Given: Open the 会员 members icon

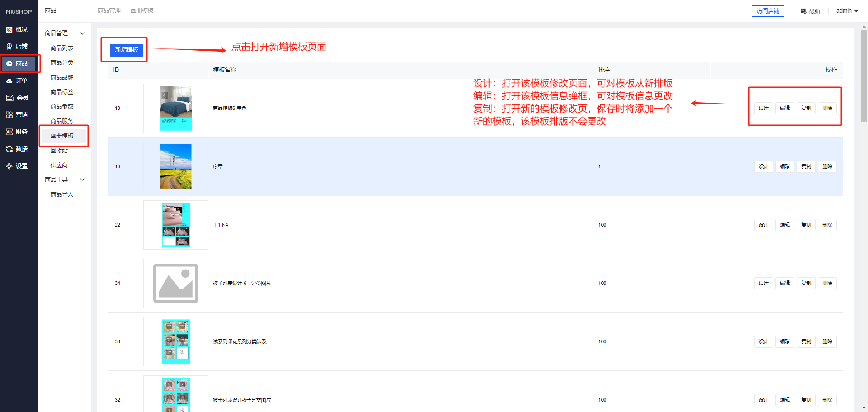Looking at the screenshot, I should [x=9, y=98].
